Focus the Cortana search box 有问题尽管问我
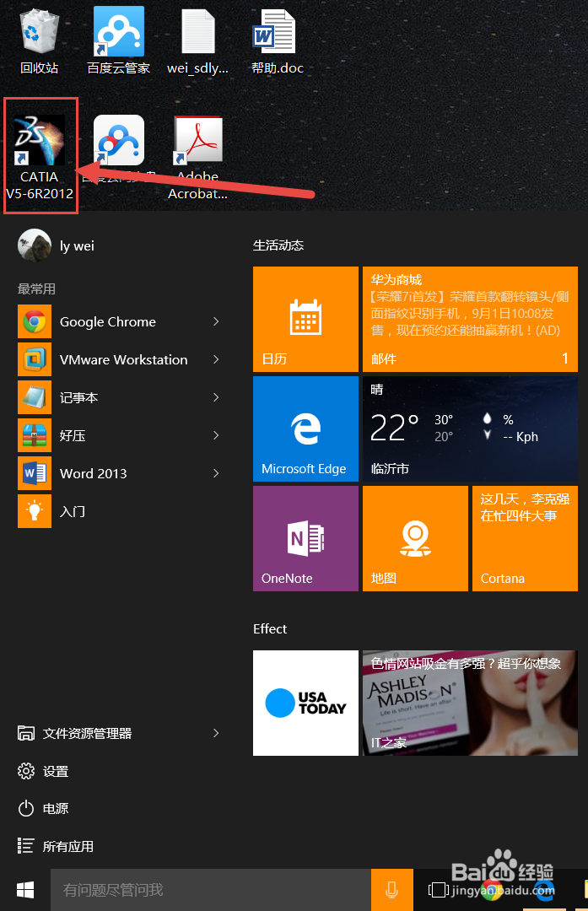Image resolution: width=588 pixels, height=911 pixels. pos(210,890)
